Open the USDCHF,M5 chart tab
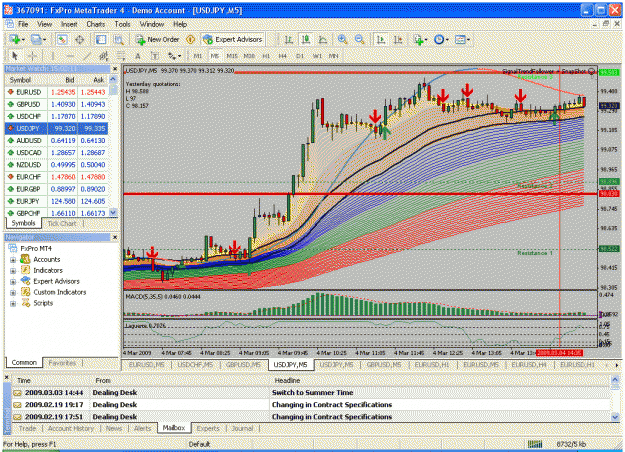 click(195, 365)
